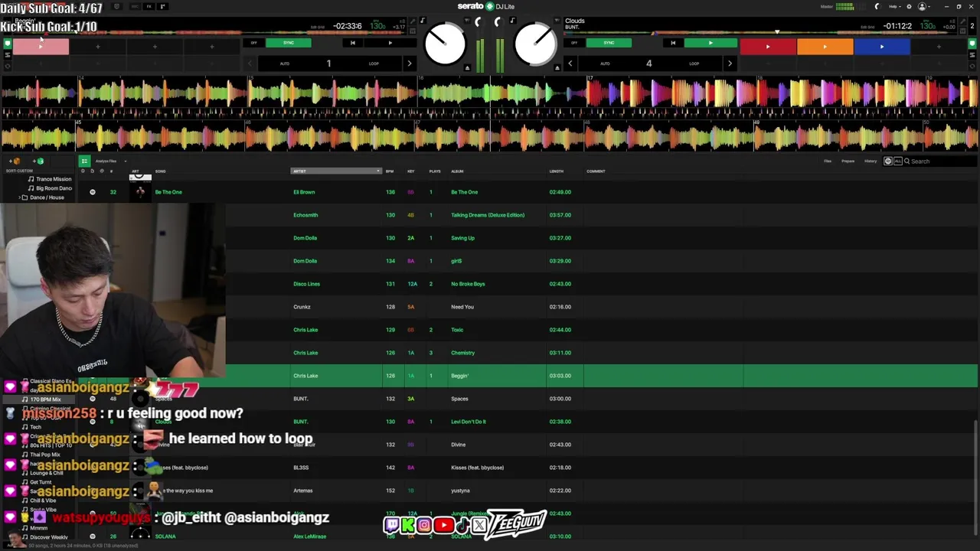The image size is (980, 551).
Task: Open the History panel
Action: 871,161
